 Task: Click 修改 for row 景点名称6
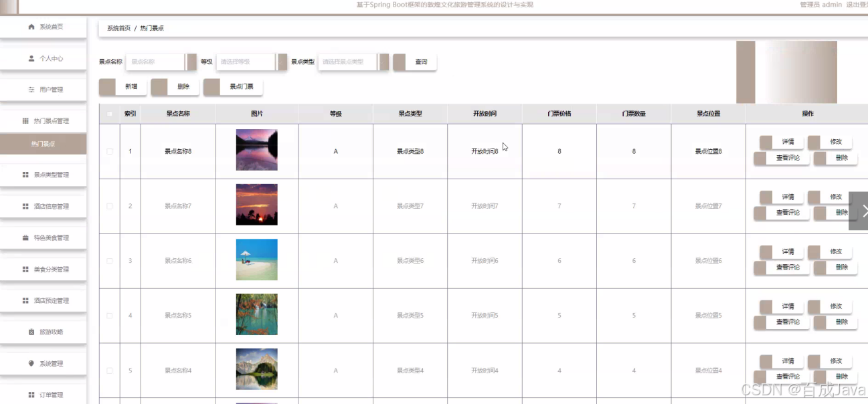pyautogui.click(x=829, y=251)
